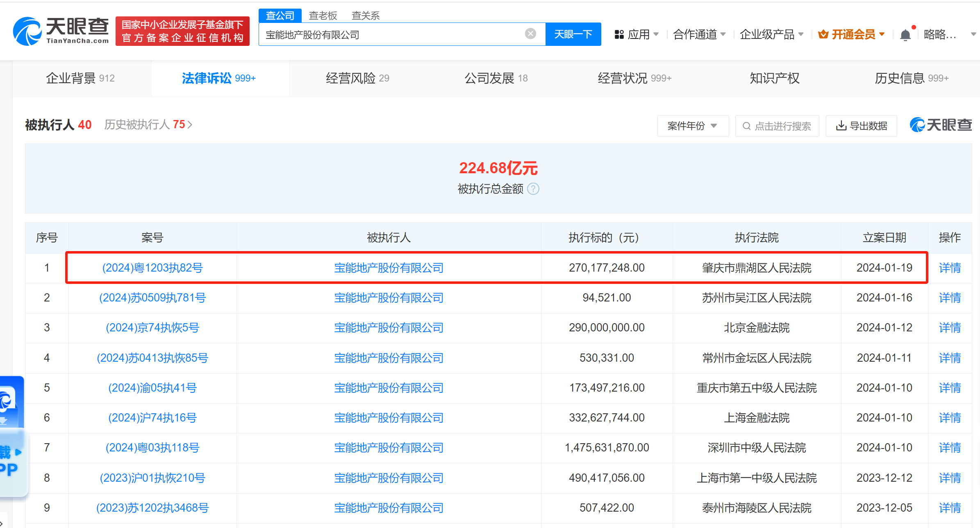Clear the search box text
Screen dimensions: 980x528
pyautogui.click(x=530, y=34)
